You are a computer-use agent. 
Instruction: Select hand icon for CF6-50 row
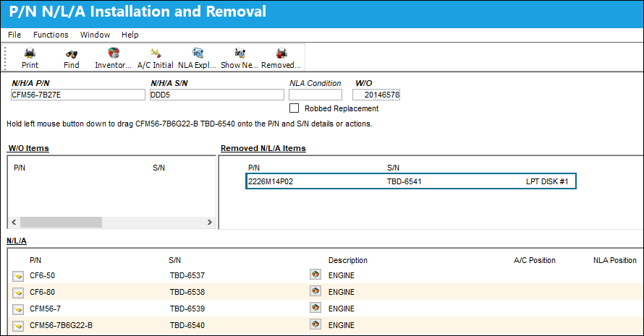[18, 276]
